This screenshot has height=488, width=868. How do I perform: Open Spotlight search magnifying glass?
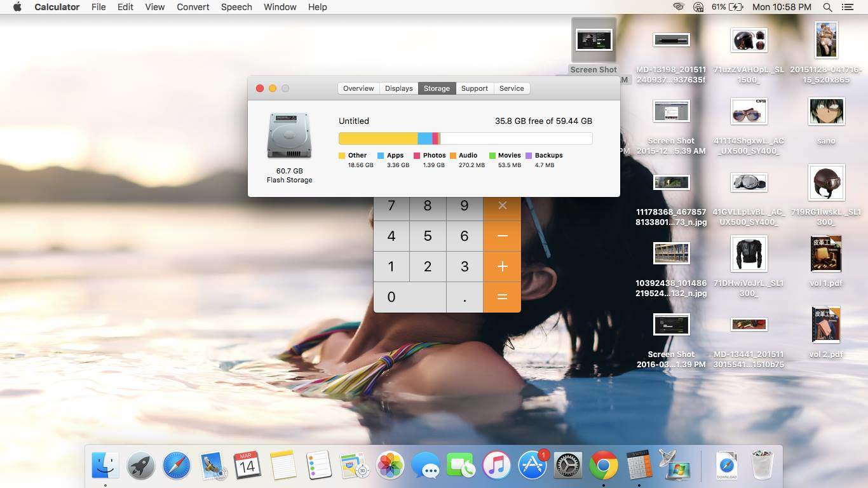tap(827, 7)
